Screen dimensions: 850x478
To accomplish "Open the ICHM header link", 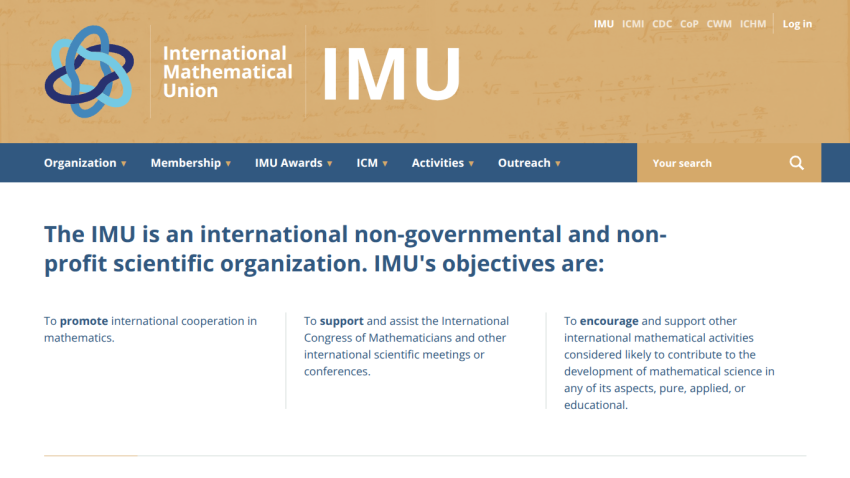I will coord(753,24).
